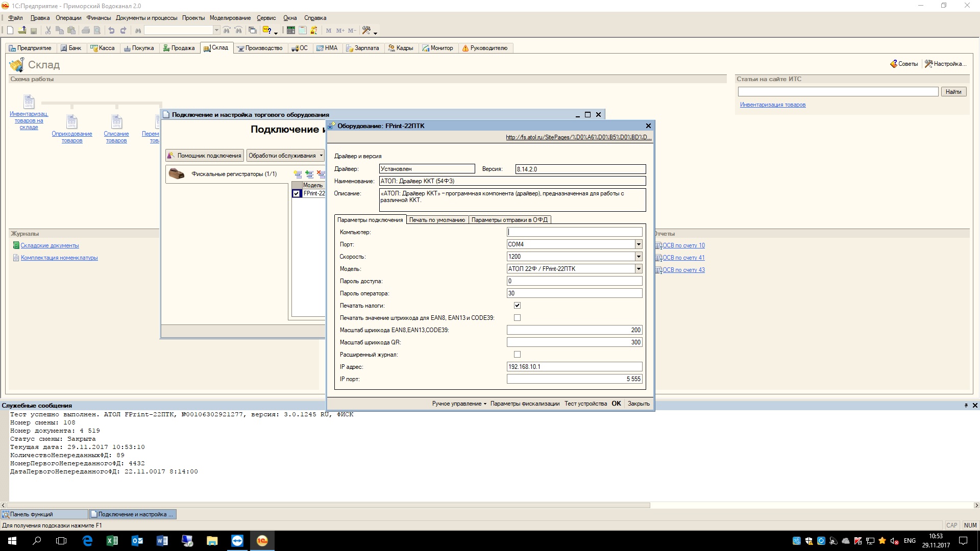The image size is (980, 551).
Task: Click the New document toolbar icon
Action: pos(10,31)
